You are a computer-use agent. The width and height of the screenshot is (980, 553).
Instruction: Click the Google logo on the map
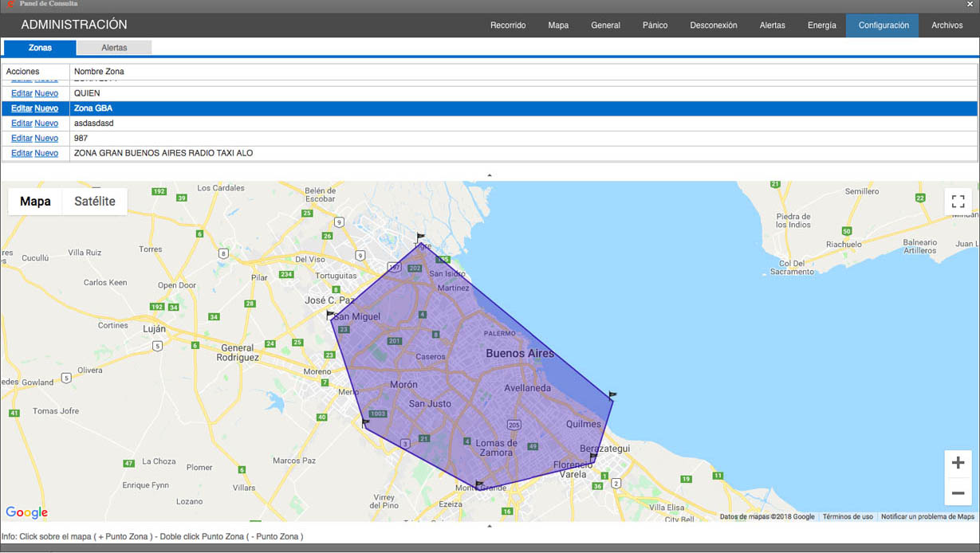pos(26,512)
